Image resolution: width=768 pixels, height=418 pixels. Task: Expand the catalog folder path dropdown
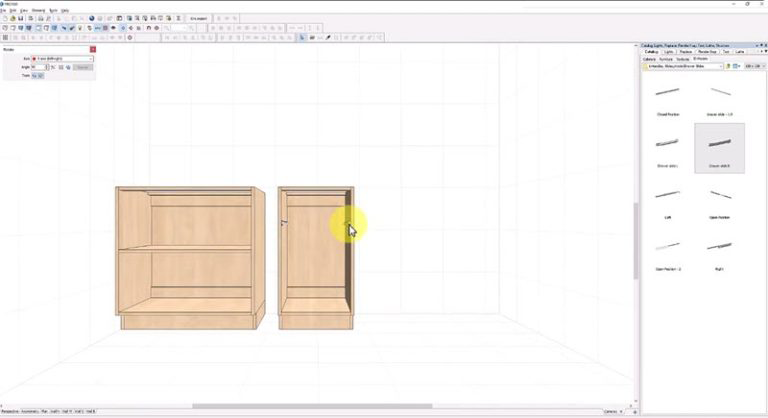pos(720,66)
